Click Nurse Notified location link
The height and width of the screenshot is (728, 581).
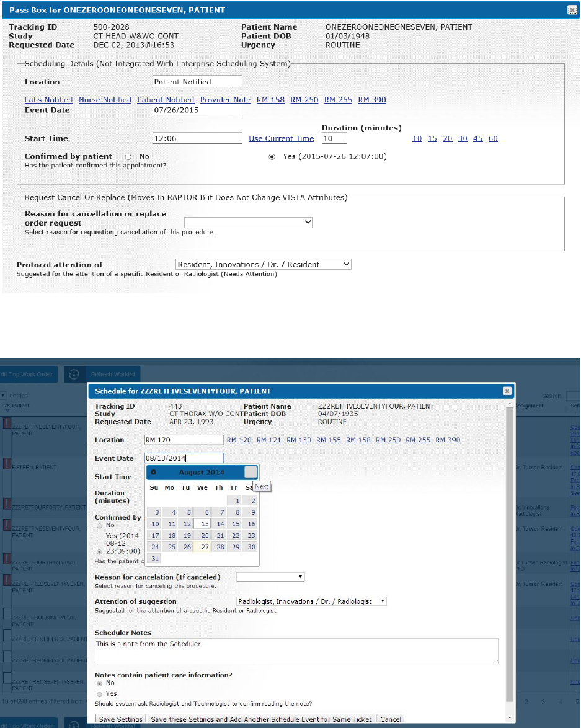click(x=105, y=100)
